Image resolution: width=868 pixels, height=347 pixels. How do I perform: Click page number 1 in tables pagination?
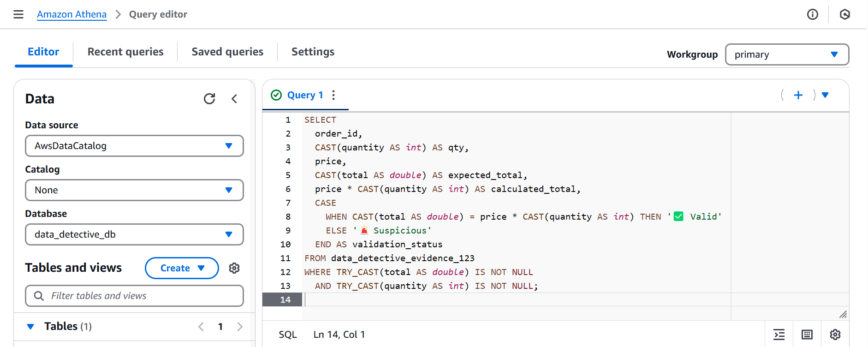click(x=220, y=327)
